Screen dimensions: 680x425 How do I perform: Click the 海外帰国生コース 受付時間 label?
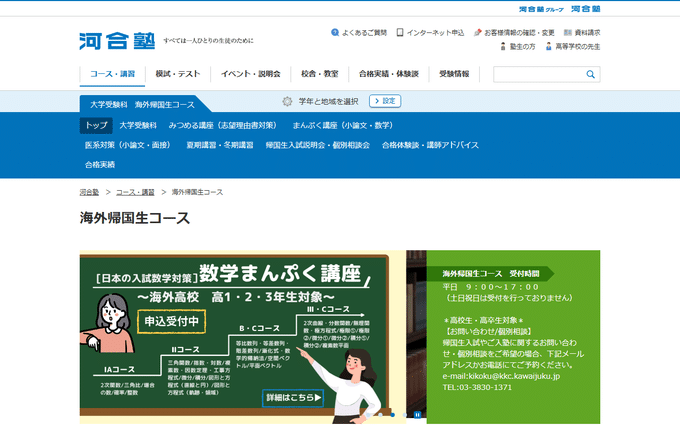pyautogui.click(x=490, y=274)
